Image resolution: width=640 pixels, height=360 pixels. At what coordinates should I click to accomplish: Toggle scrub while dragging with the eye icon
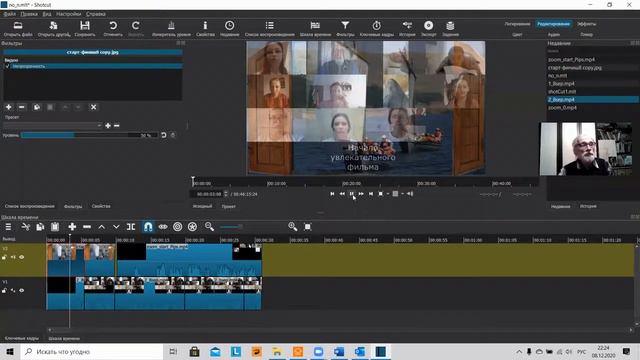click(163, 227)
